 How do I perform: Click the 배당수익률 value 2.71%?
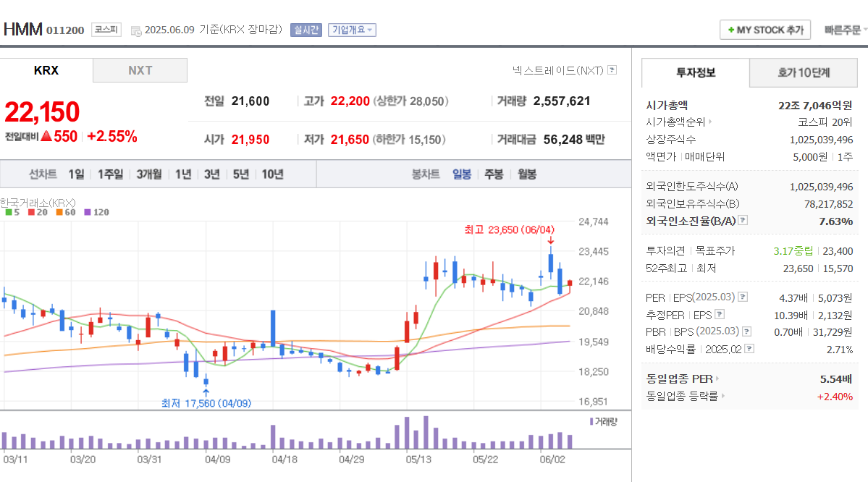[x=840, y=350]
